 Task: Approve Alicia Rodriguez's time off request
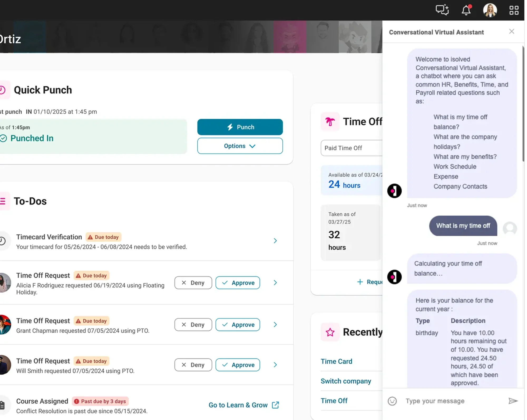(x=237, y=282)
